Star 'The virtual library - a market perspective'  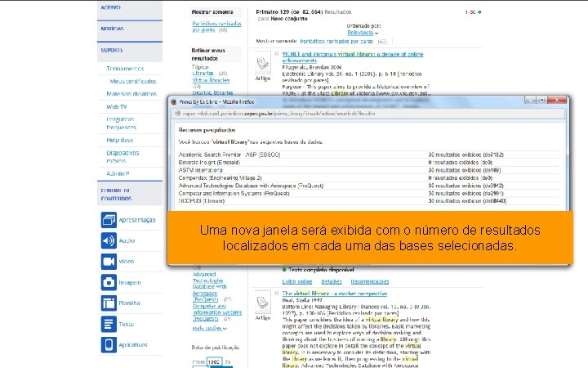point(277,293)
